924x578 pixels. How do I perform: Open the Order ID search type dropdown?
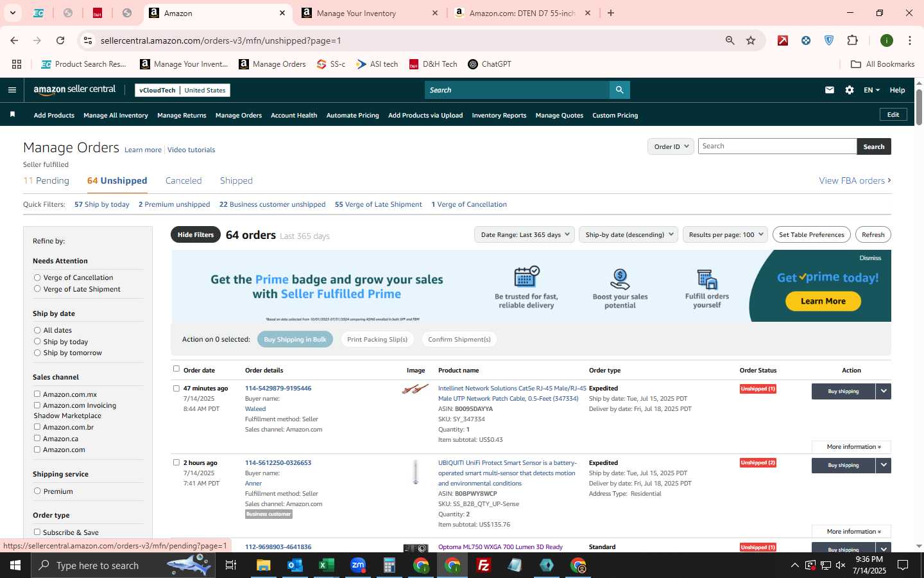point(671,146)
